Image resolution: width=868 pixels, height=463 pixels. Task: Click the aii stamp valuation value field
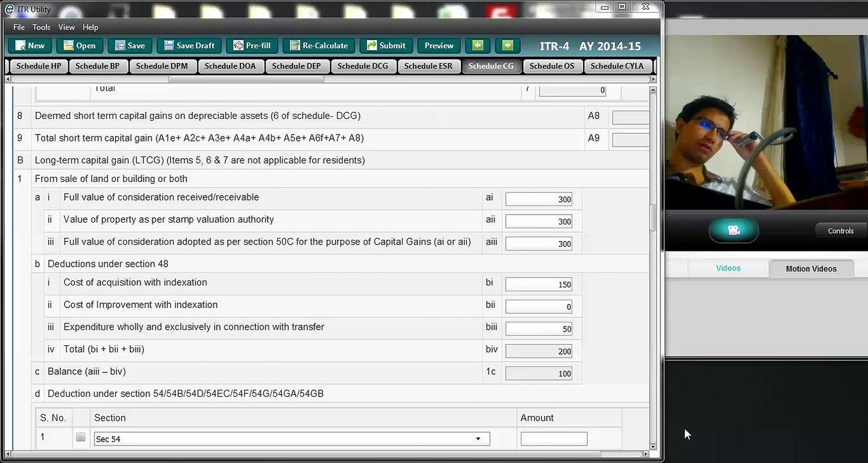point(539,221)
